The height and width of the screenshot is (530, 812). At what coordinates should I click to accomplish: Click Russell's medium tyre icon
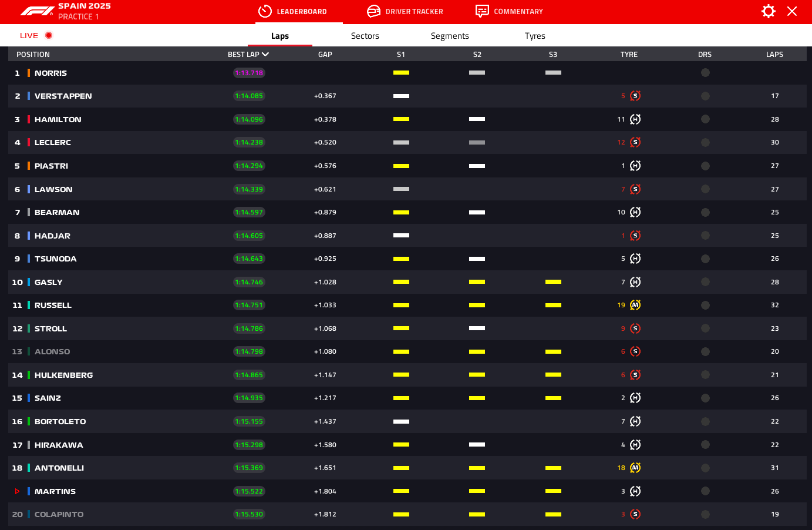[635, 305]
